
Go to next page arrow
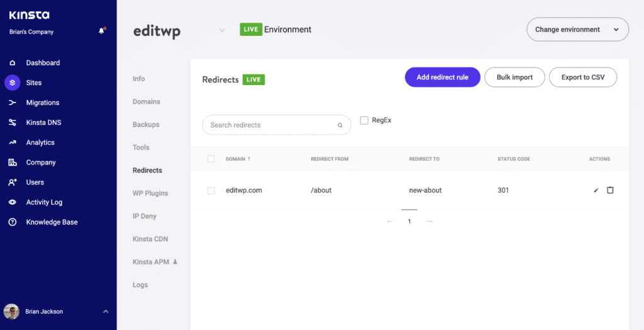pyautogui.click(x=430, y=222)
